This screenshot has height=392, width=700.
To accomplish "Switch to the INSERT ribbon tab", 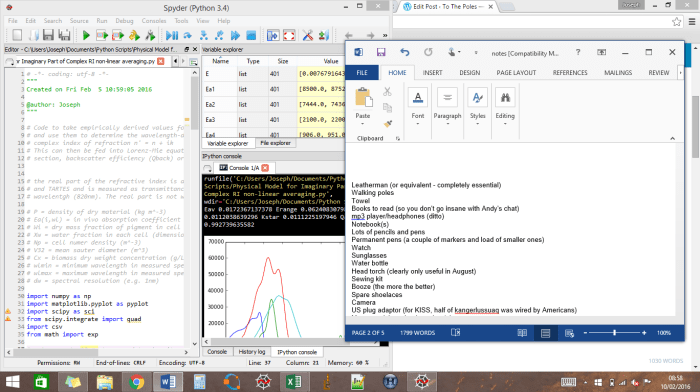I will (433, 73).
